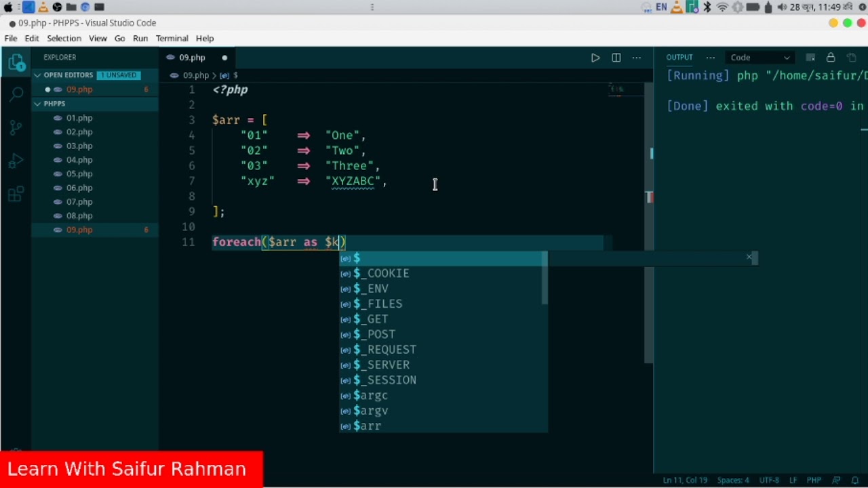This screenshot has height=488, width=868.
Task: Open the Explorer view in activity bar
Action: coord(16,64)
